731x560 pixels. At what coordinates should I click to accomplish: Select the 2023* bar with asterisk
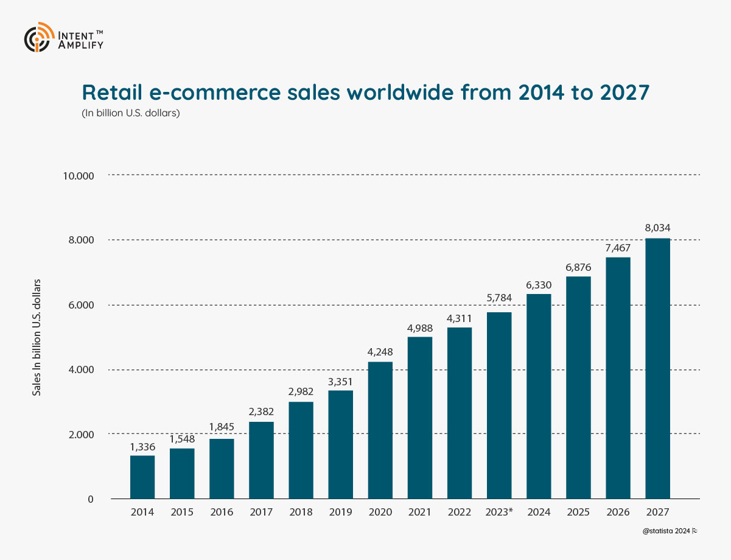tap(500, 405)
